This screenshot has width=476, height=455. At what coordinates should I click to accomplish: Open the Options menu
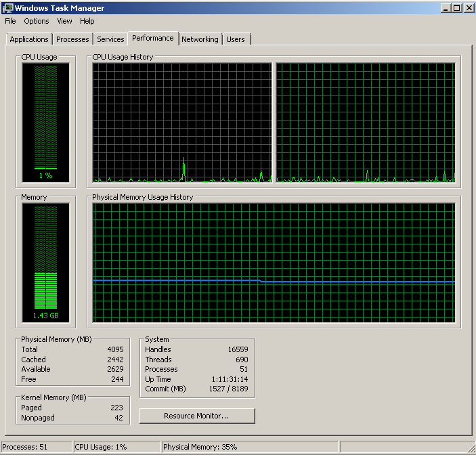[x=37, y=21]
